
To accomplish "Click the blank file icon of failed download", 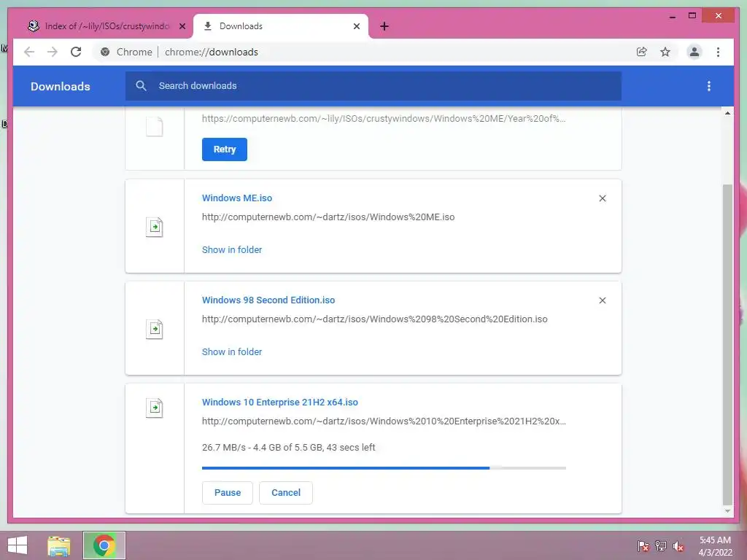I will click(155, 127).
